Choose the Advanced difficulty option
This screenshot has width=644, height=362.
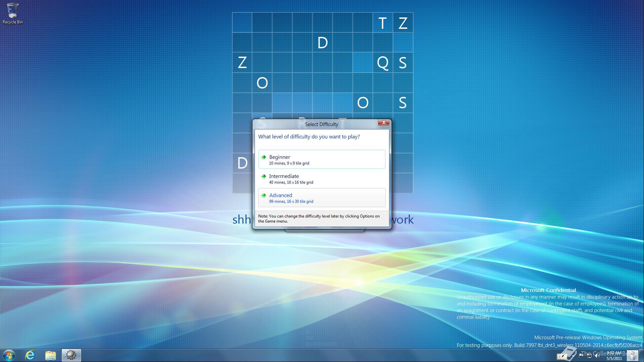[322, 197]
